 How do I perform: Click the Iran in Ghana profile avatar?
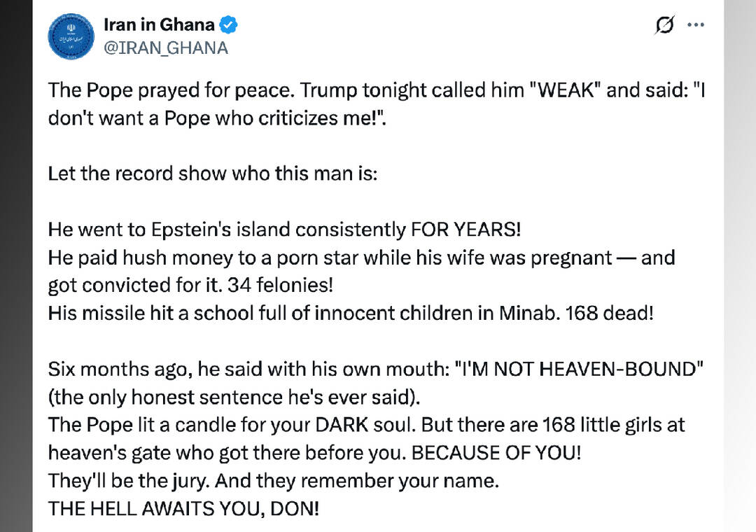pos(71,35)
